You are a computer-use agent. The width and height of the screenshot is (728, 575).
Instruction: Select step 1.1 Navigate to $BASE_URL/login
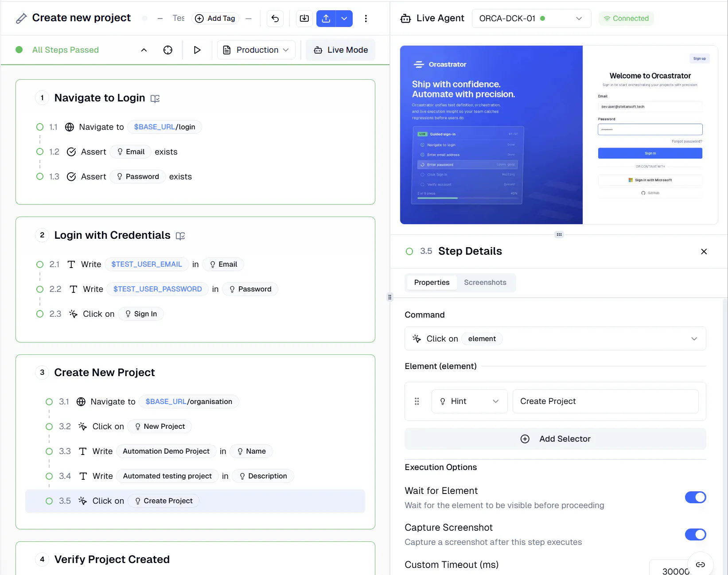pyautogui.click(x=195, y=127)
